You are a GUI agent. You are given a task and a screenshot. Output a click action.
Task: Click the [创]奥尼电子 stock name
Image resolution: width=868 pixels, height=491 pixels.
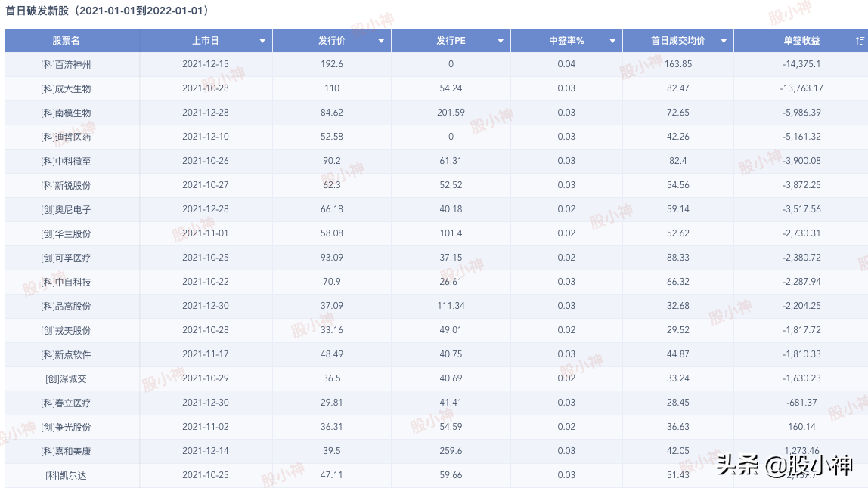coord(66,210)
